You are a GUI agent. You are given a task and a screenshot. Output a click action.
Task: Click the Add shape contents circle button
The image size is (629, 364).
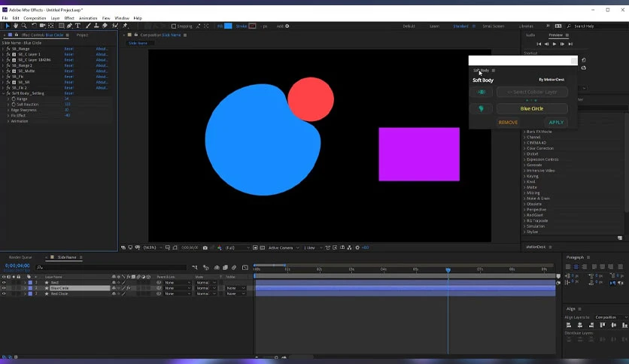287,26
